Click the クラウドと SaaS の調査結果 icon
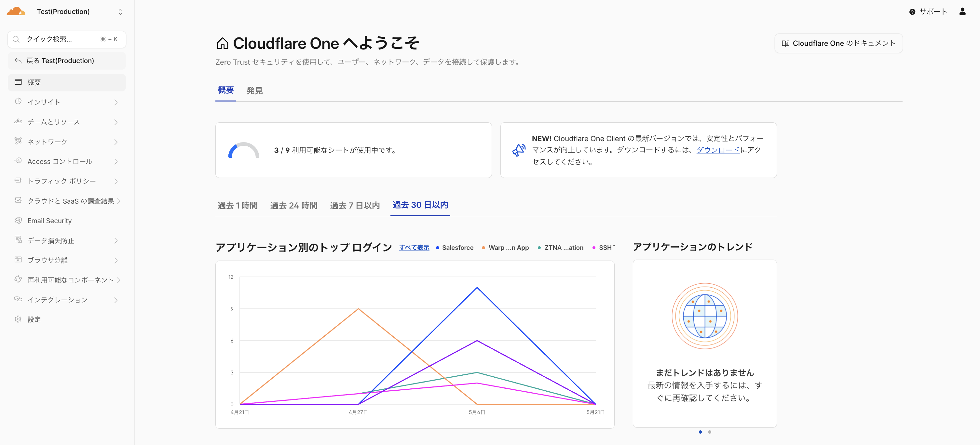The width and height of the screenshot is (980, 445). (18, 200)
